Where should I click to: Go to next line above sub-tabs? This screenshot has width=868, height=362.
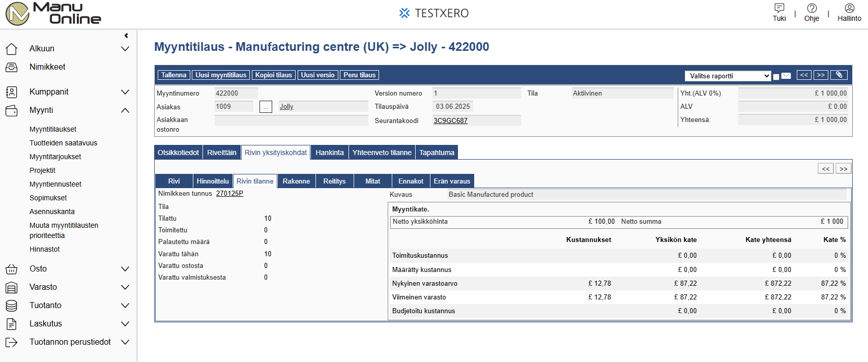pyautogui.click(x=844, y=169)
